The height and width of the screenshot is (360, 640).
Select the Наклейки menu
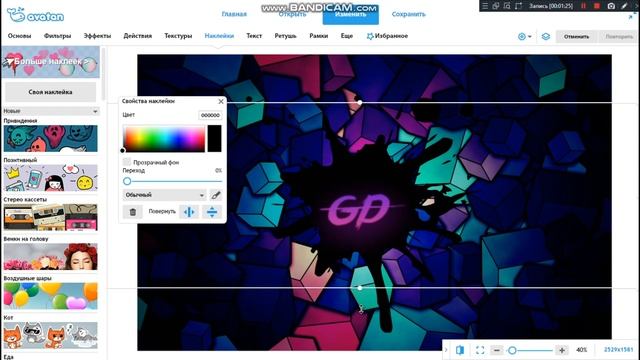tap(219, 36)
